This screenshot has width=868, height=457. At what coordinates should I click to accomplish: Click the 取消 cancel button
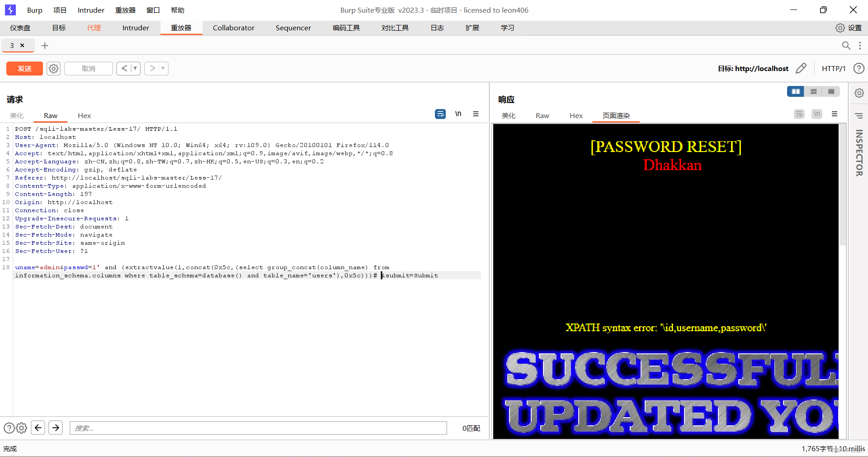(x=89, y=69)
